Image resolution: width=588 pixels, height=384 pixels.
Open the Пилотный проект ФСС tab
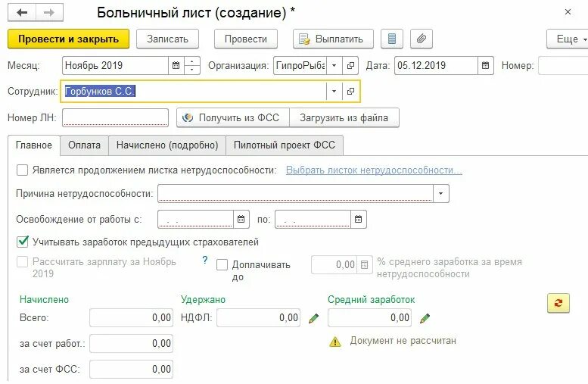point(285,145)
